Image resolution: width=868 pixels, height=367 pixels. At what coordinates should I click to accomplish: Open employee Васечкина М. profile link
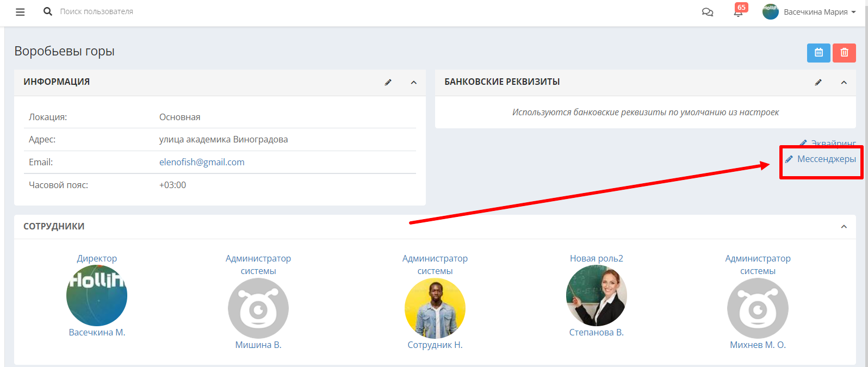[97, 332]
